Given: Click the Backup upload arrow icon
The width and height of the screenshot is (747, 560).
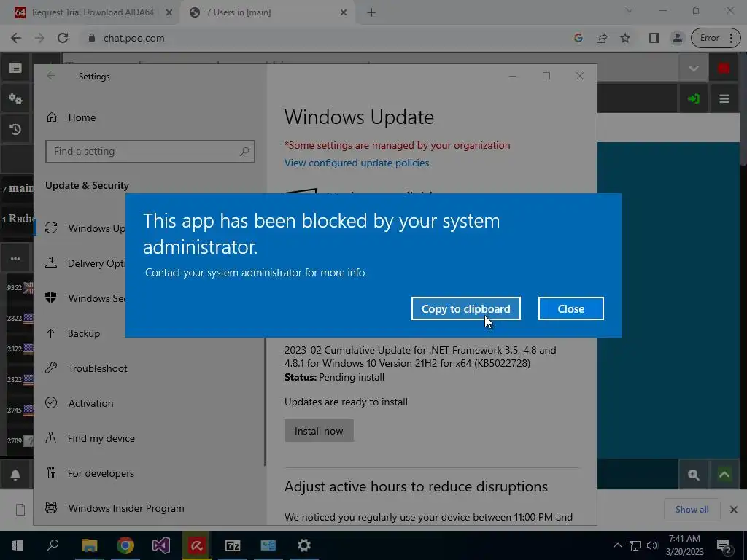Looking at the screenshot, I should click(51, 332).
